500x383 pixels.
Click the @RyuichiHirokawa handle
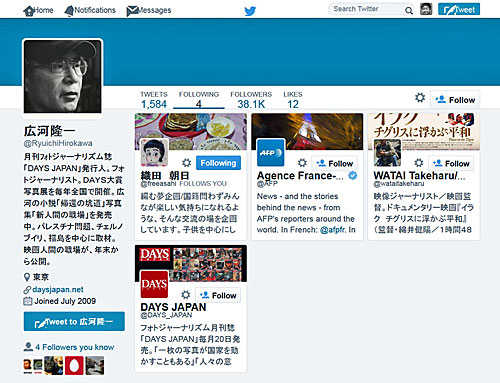click(58, 143)
